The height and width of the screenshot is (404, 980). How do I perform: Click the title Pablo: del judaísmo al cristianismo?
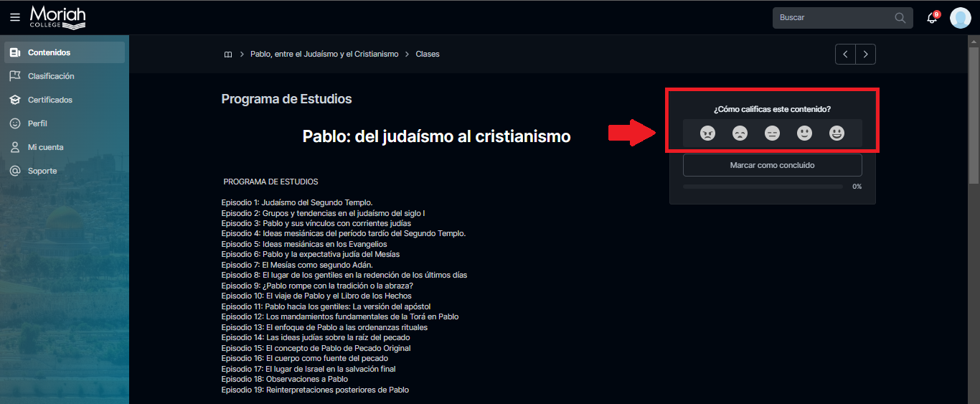click(437, 136)
